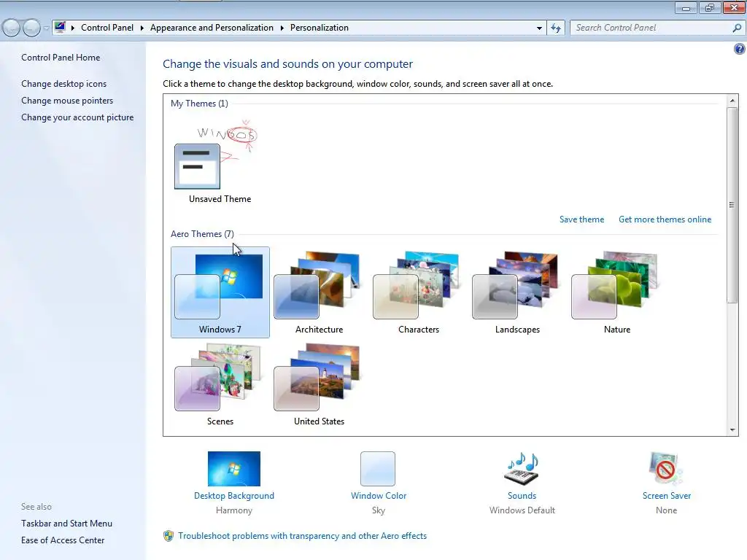
Task: Restore down the Personalization window
Action: tap(710, 7)
